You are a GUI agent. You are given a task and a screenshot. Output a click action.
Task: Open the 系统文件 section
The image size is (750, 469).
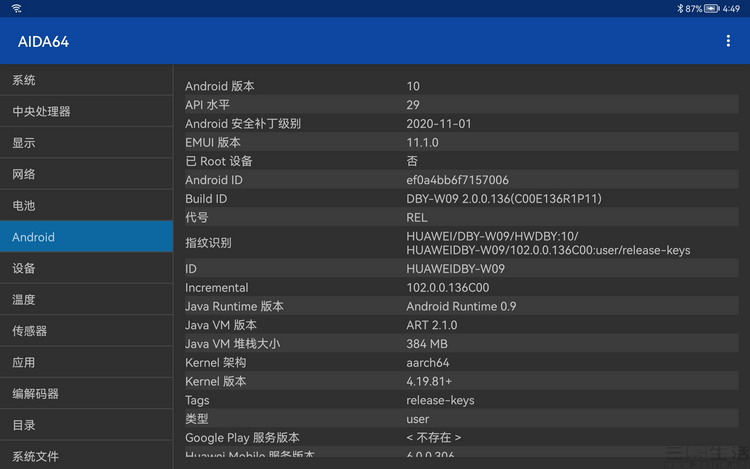point(86,456)
